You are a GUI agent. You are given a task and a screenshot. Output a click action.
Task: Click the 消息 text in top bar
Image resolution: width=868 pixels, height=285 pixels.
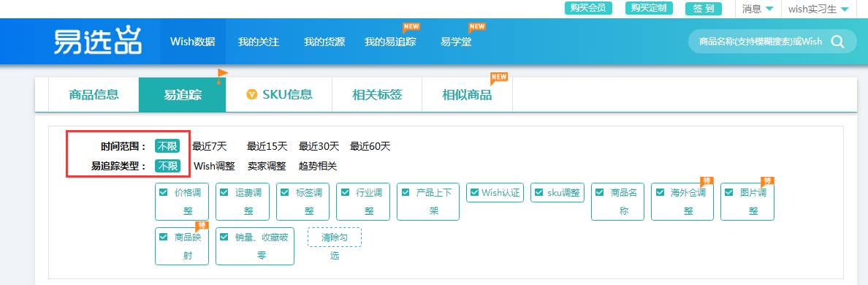point(752,9)
